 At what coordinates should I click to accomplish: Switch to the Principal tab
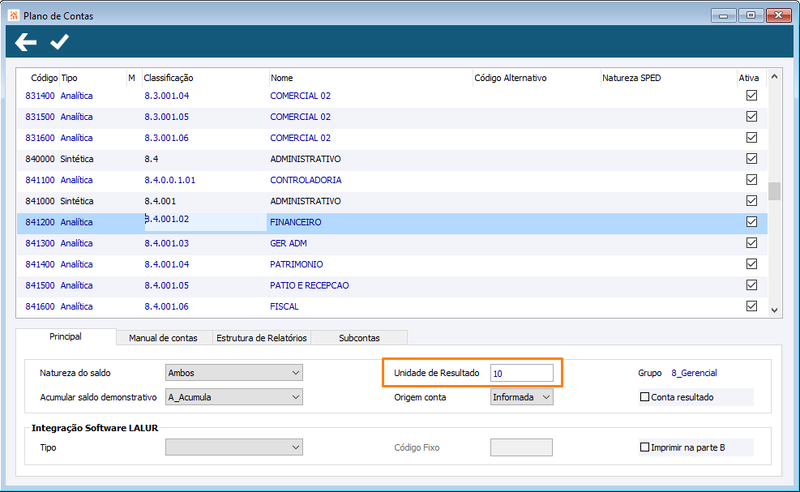[x=65, y=337]
